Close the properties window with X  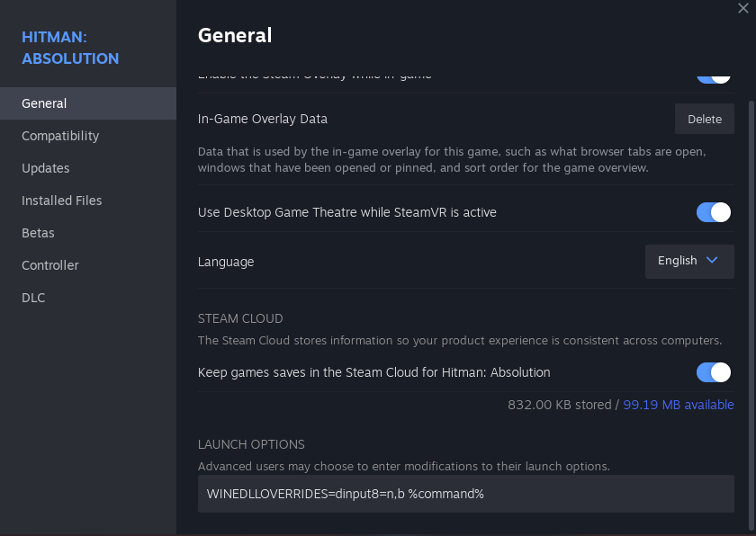click(743, 8)
